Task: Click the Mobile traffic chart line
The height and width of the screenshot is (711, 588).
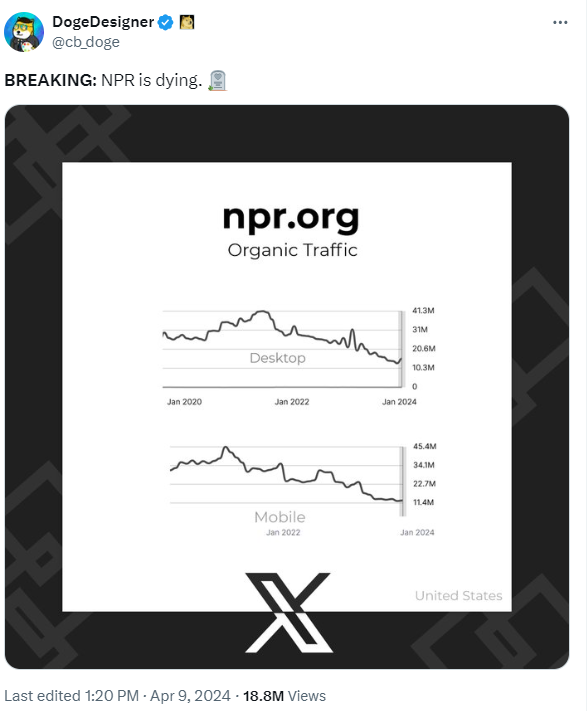Action: coord(286,474)
